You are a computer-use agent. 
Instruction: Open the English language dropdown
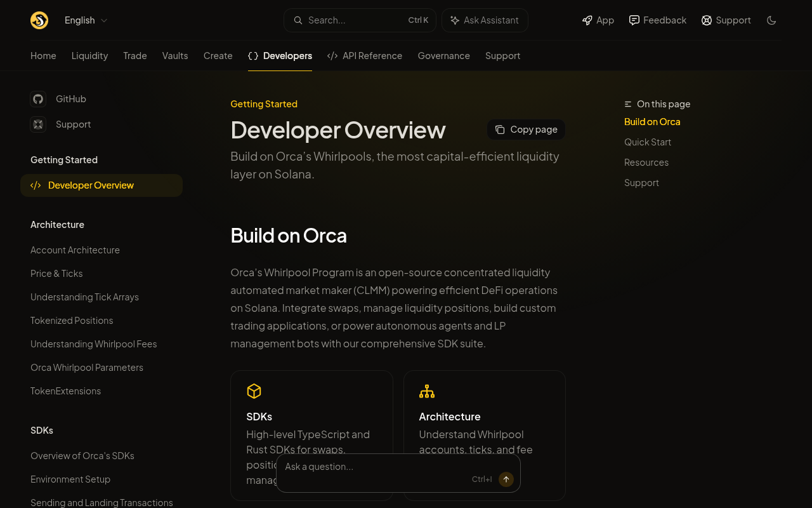tap(86, 20)
